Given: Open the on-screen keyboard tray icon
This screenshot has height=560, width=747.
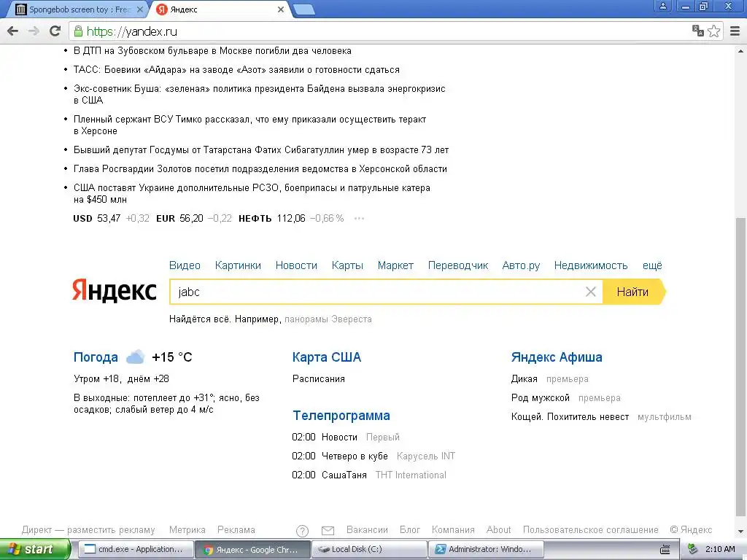Looking at the screenshot, I should [x=665, y=550].
